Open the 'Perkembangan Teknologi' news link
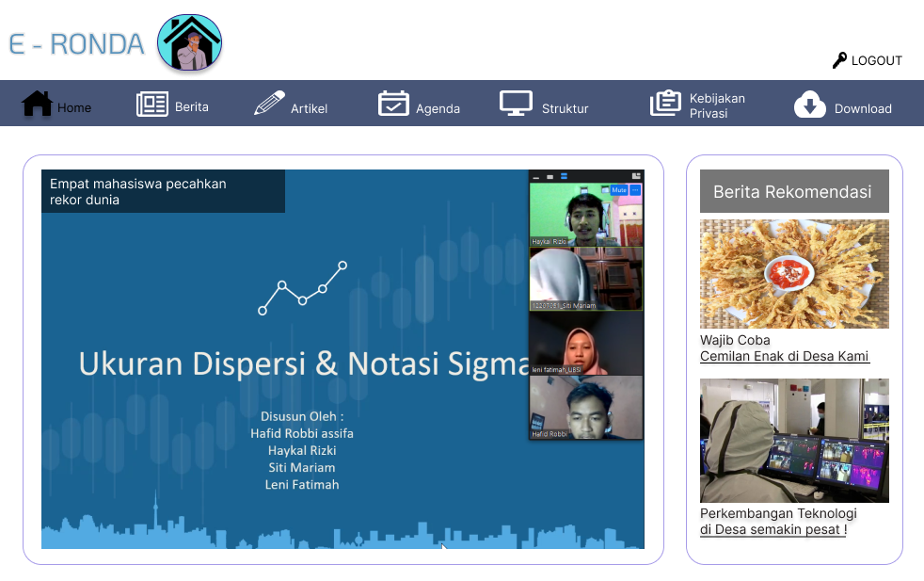The height and width of the screenshot is (581, 924). pos(778,513)
